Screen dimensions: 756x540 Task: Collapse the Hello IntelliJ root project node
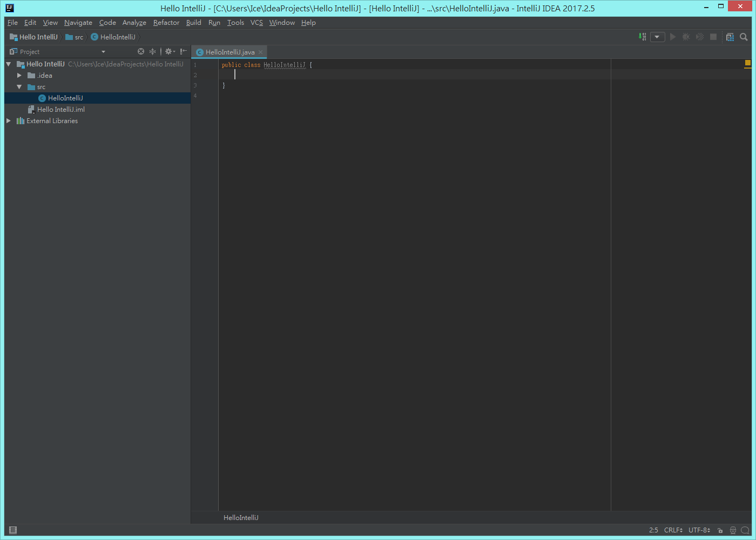(x=9, y=64)
